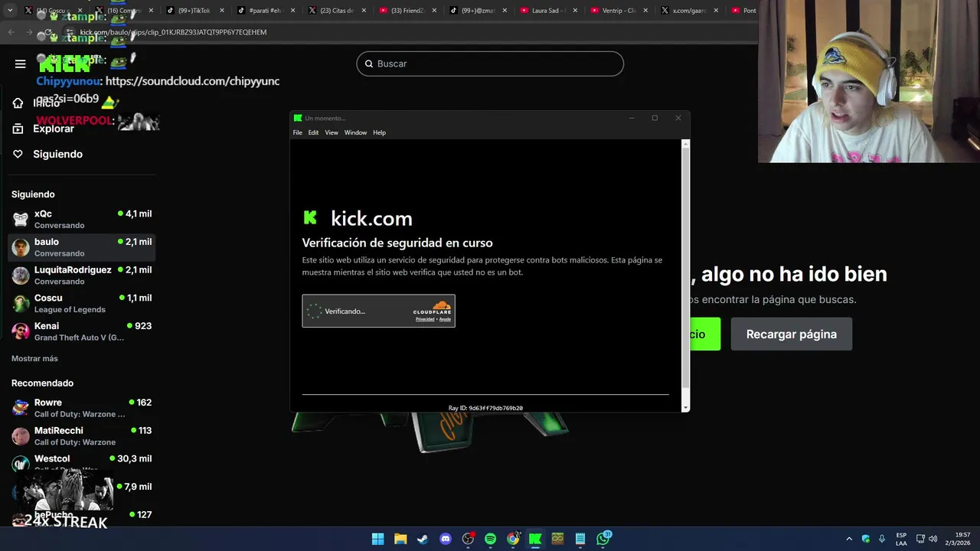Open File Explorer from taskbar
Image resolution: width=980 pixels, height=551 pixels.
click(x=400, y=539)
